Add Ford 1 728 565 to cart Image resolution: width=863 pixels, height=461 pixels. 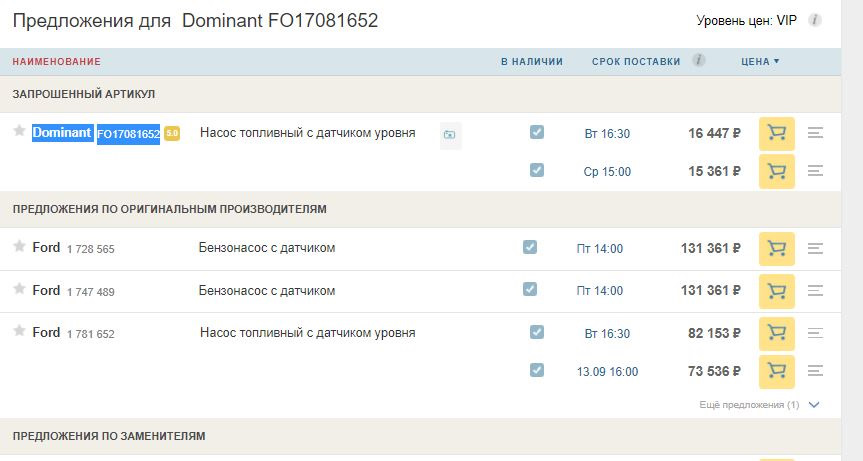tap(776, 248)
